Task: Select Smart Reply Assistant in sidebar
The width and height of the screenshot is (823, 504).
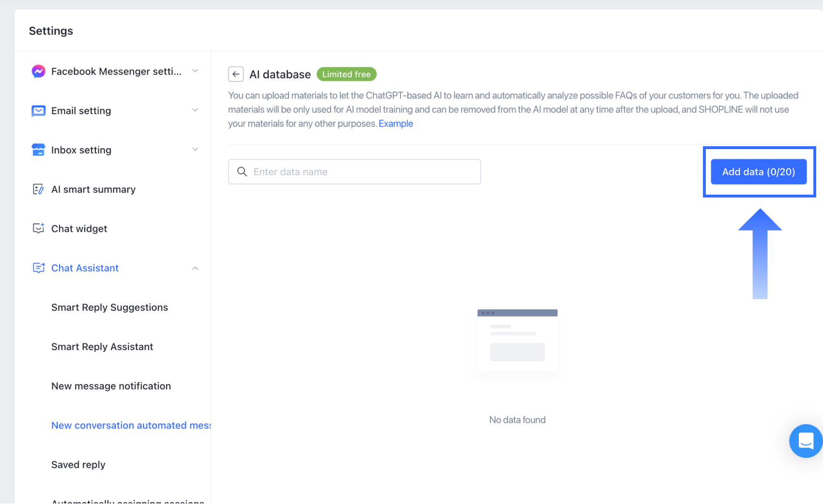Action: pos(102,347)
